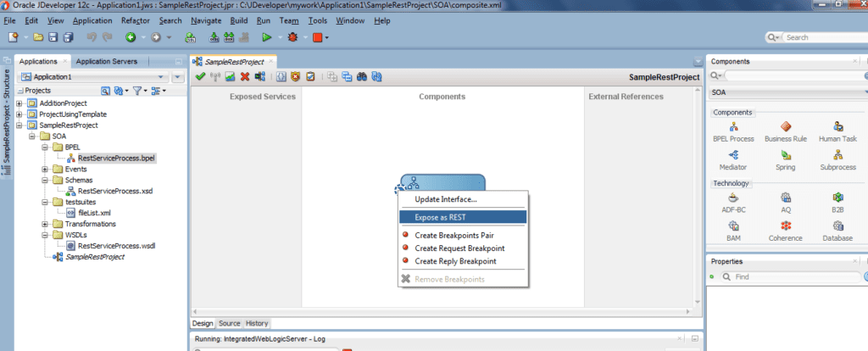Select the SampleRestProject editor tab
Image resolution: width=868 pixels, height=351 pixels.
point(233,61)
